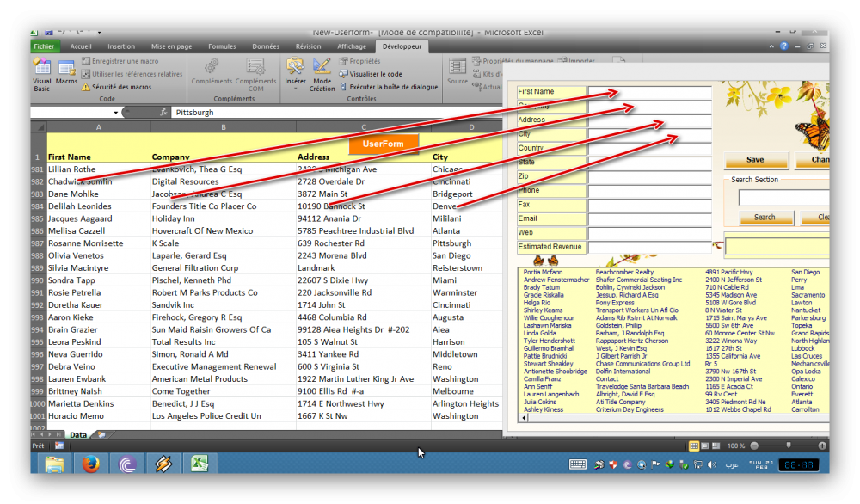Click the macro record icon in status bar
860x504 pixels.
(59, 446)
